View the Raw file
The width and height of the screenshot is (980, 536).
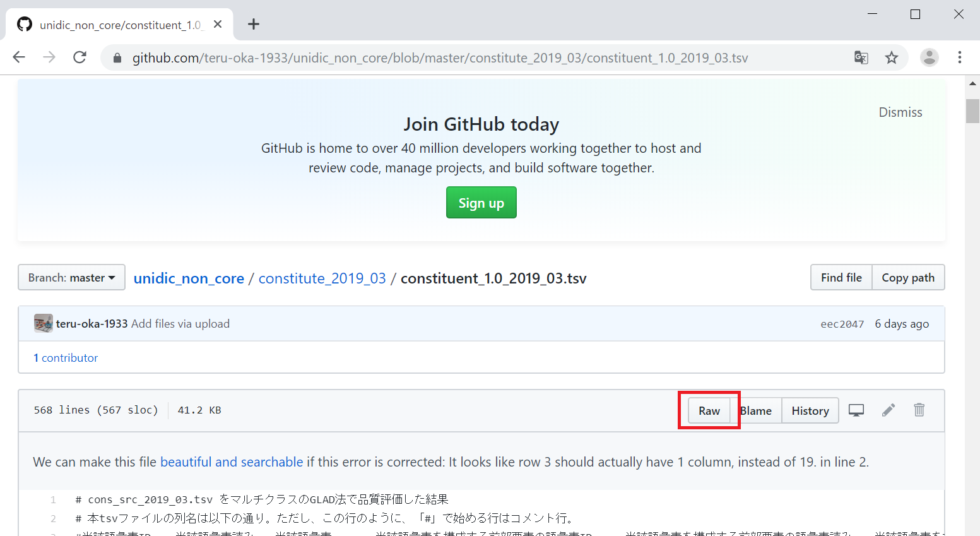709,410
